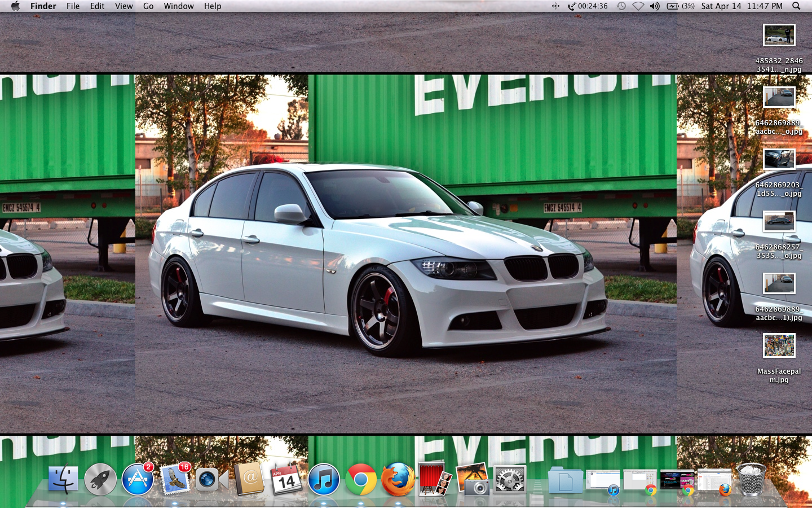This screenshot has height=508, width=812.
Task: Open System Preferences gear icon
Action: (510, 479)
